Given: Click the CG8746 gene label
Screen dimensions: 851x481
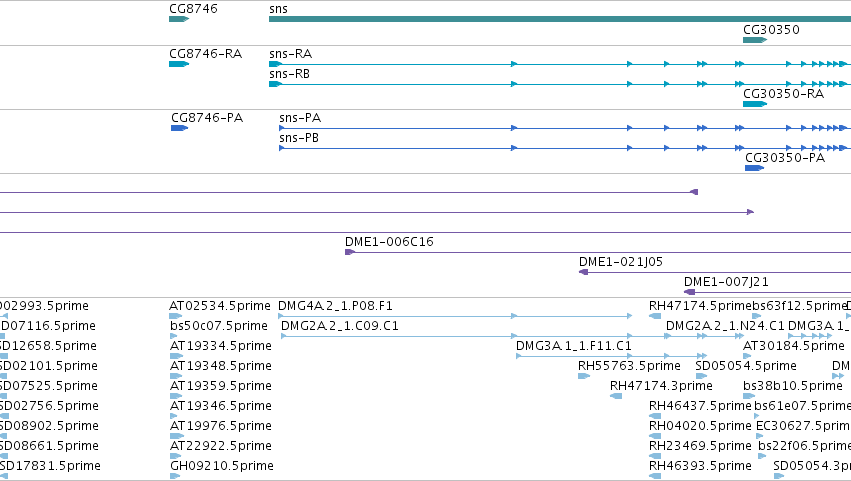Looking at the screenshot, I should (193, 9).
